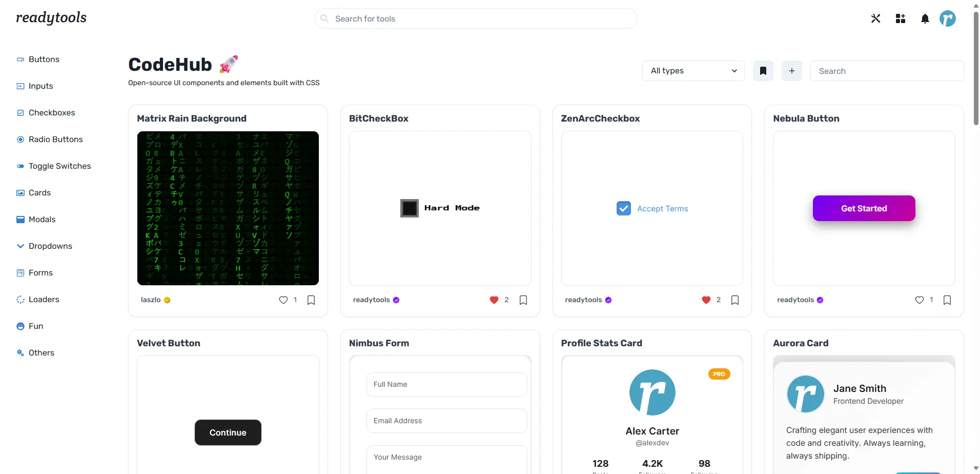Open the All types dropdown
980x474 pixels.
[693, 71]
